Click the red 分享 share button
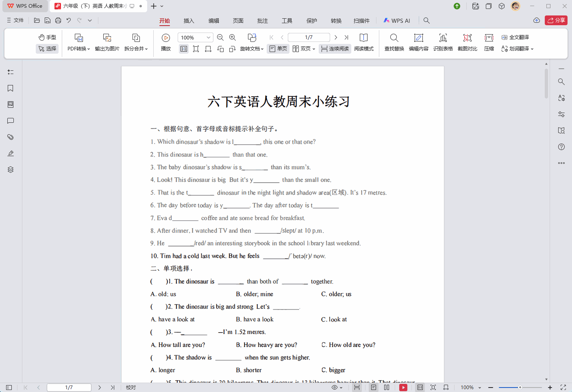The height and width of the screenshot is (392, 572). tap(556, 20)
